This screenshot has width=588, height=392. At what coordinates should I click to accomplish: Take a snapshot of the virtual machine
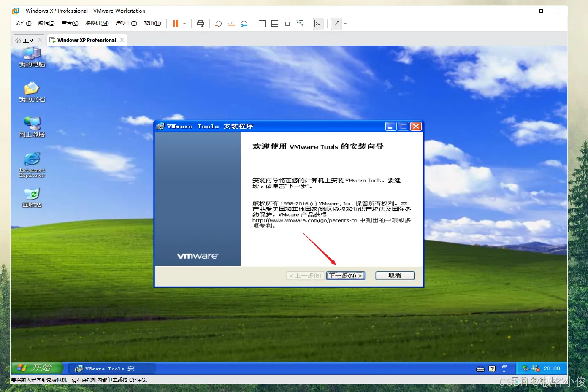(x=219, y=24)
